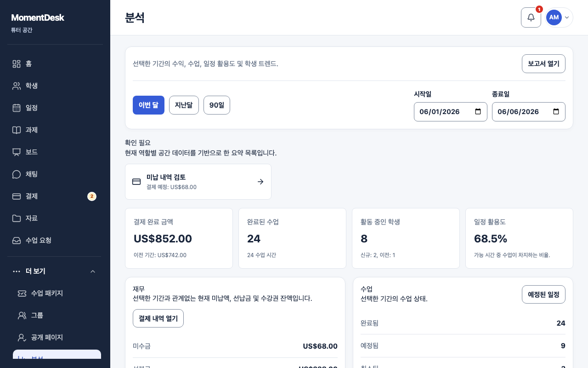
Task: Open the notifications bell icon
Action: coord(531,17)
